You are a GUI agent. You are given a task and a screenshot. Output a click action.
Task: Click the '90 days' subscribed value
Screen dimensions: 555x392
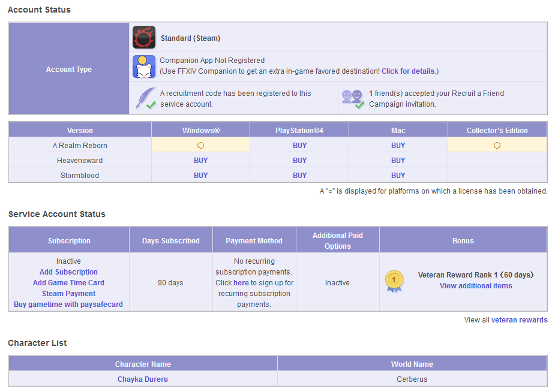(170, 283)
